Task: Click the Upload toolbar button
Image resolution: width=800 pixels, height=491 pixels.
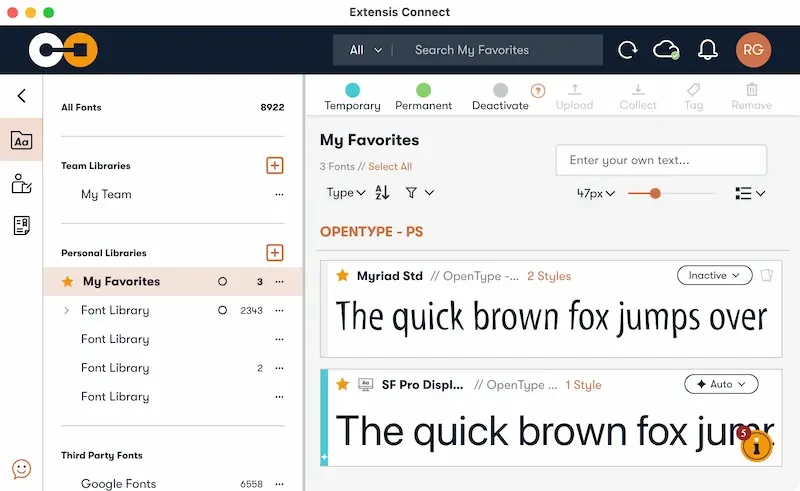Action: [x=574, y=96]
